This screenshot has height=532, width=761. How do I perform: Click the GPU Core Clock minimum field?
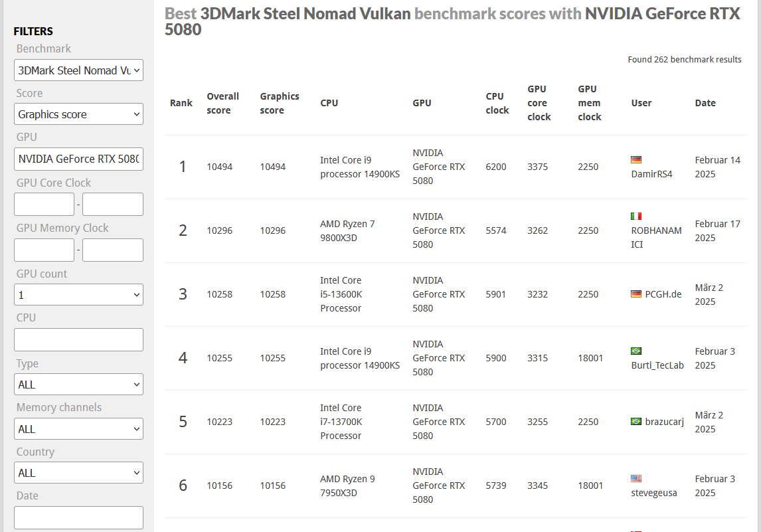(44, 204)
